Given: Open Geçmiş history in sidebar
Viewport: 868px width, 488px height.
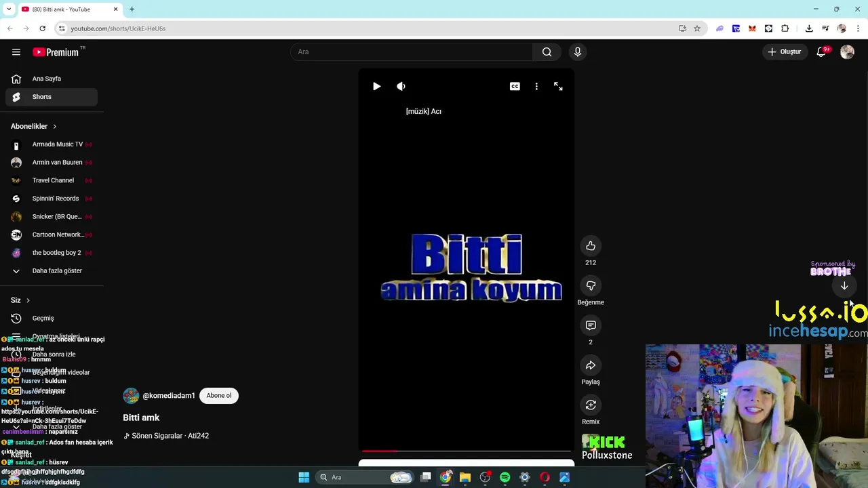Looking at the screenshot, I should [52, 319].
